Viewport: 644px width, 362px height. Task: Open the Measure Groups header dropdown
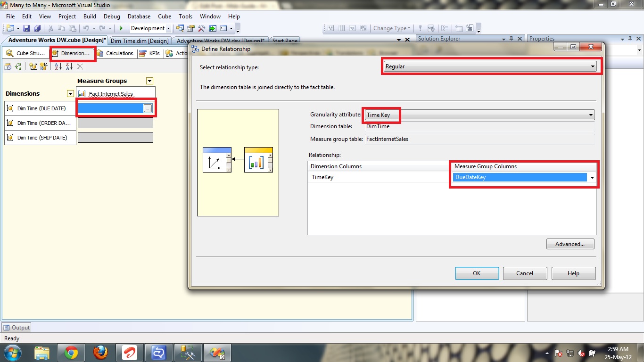[x=149, y=81]
